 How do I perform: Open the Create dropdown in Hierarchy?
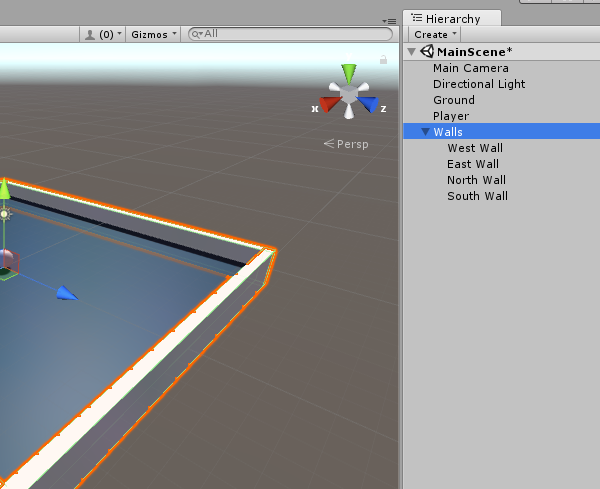coord(435,34)
